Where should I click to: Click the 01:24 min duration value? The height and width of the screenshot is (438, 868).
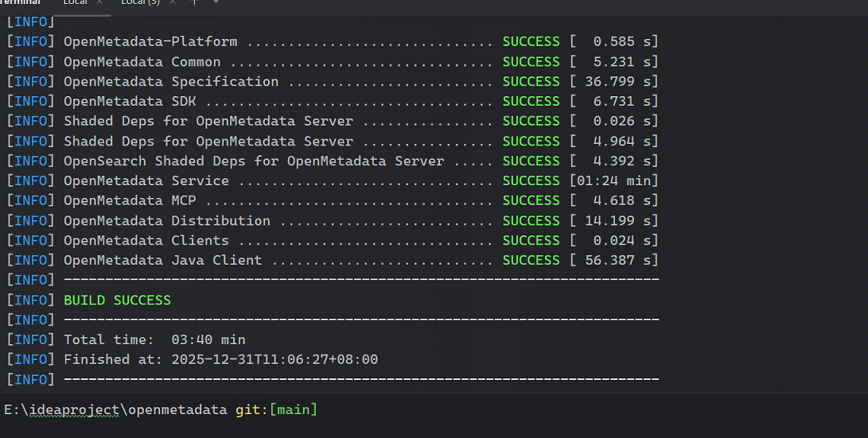click(614, 180)
